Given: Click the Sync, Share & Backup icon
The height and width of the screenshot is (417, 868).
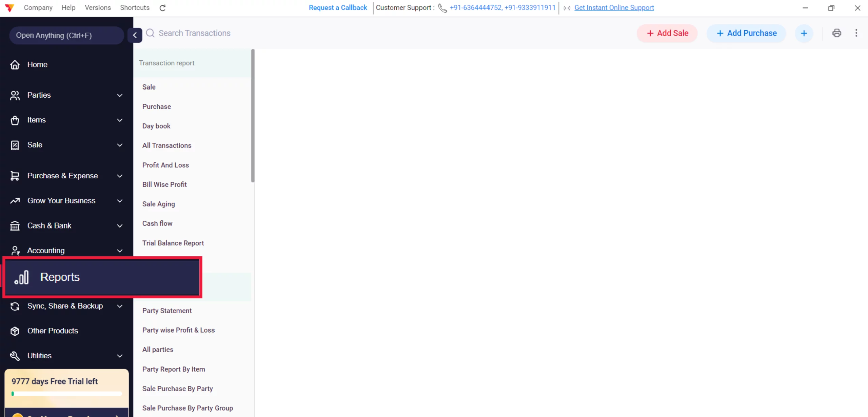Looking at the screenshot, I should (15, 306).
